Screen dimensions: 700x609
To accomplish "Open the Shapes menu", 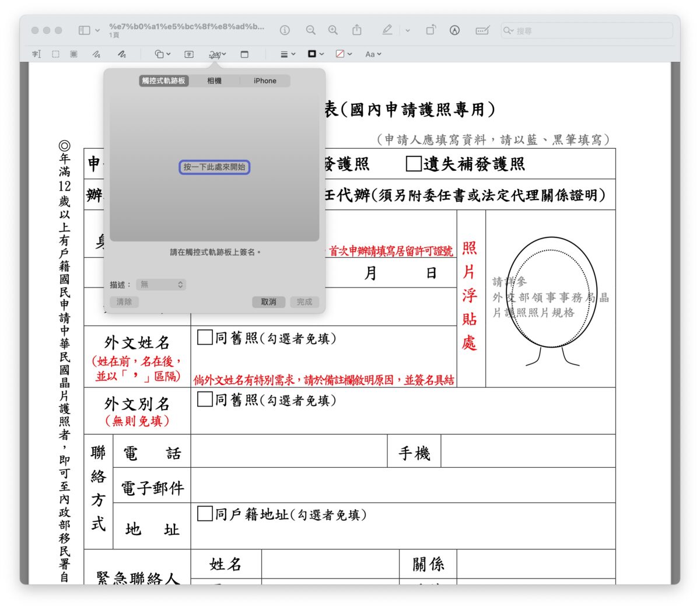I will click(162, 54).
